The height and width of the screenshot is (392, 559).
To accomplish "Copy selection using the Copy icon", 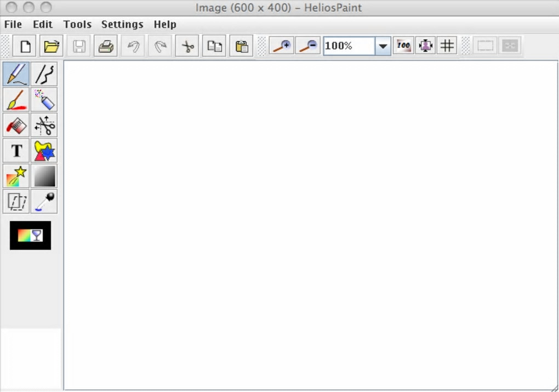I will tap(214, 46).
